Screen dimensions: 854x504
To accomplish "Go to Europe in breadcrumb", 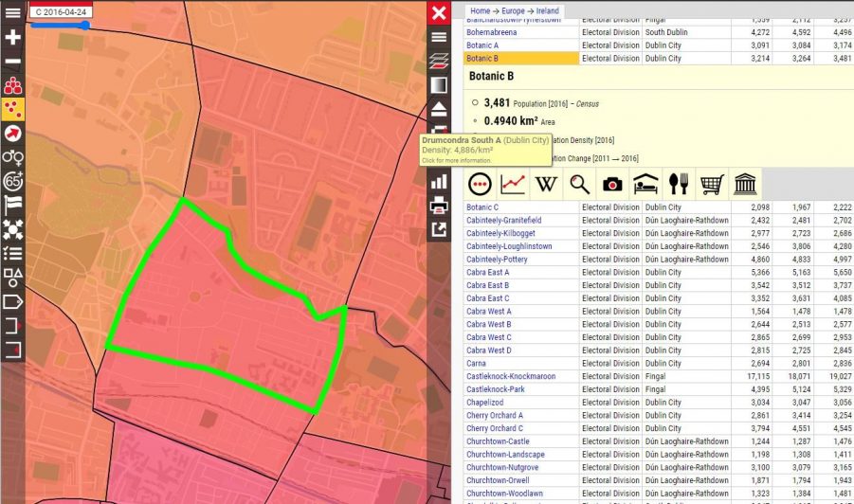I will point(513,10).
